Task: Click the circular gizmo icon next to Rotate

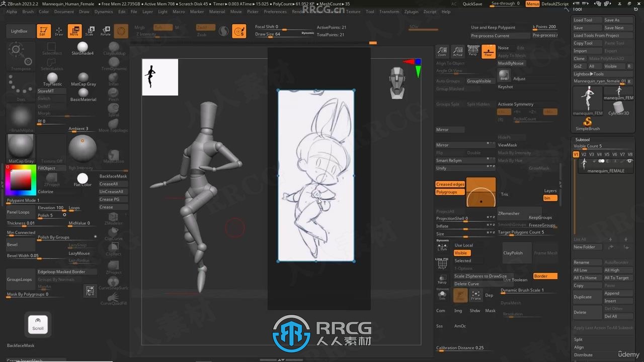Action: click(x=121, y=31)
